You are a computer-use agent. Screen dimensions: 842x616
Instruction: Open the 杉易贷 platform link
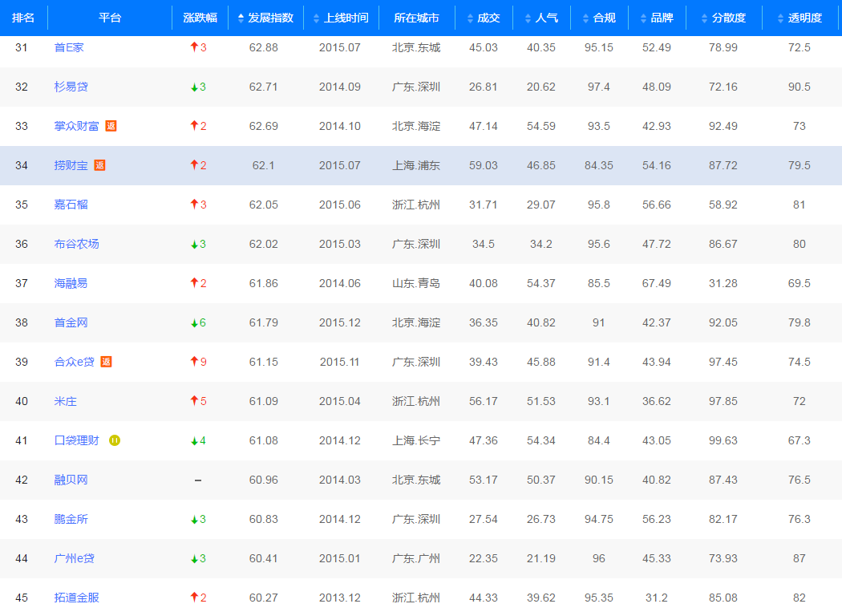71,87
